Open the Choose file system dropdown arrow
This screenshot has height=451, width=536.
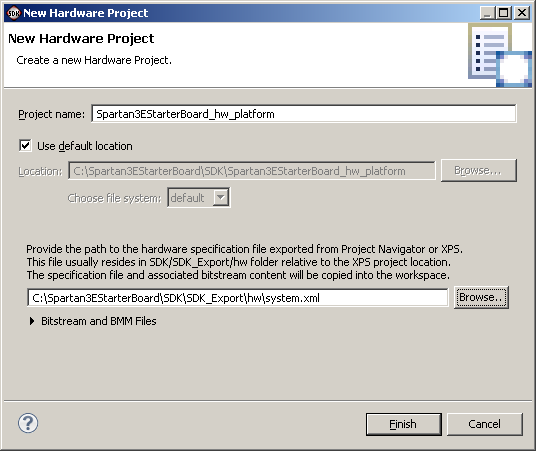coord(221,197)
